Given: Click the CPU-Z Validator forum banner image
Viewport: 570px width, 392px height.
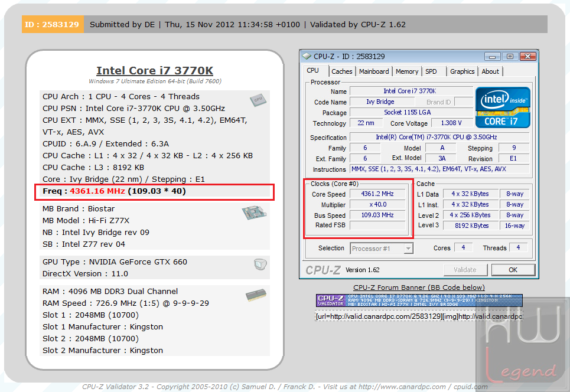Looking at the screenshot, I should coord(419,300).
